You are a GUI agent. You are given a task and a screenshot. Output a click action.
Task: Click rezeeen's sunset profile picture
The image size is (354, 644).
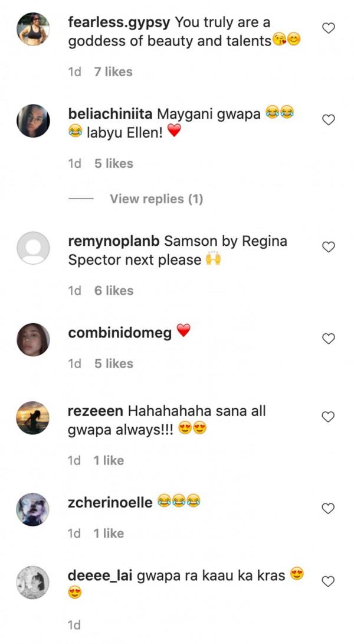coord(33,417)
